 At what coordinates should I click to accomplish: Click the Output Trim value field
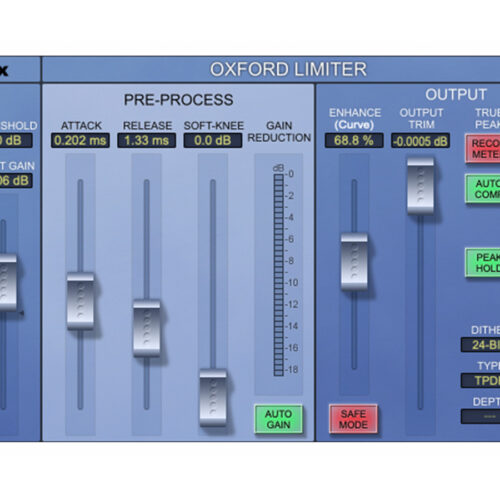click(420, 141)
